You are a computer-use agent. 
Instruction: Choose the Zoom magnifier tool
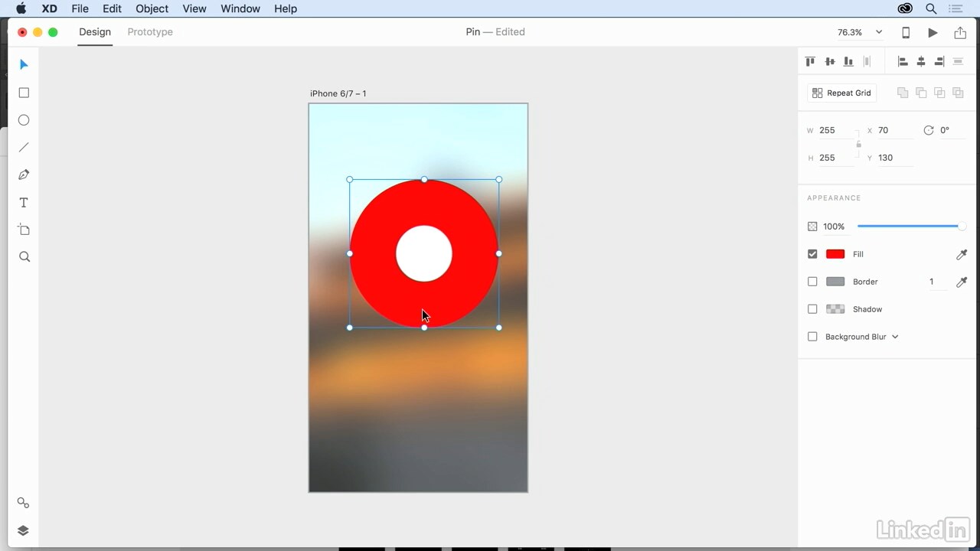point(24,257)
